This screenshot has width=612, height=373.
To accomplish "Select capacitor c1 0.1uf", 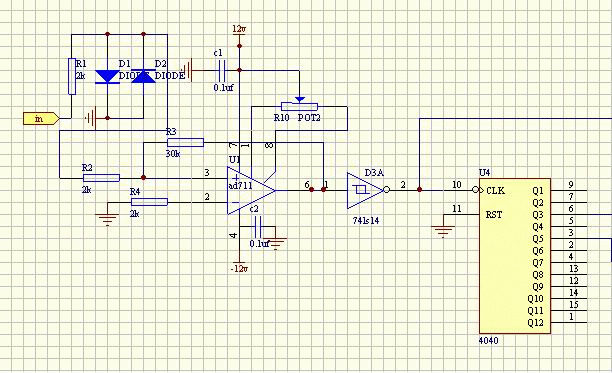I will click(221, 70).
